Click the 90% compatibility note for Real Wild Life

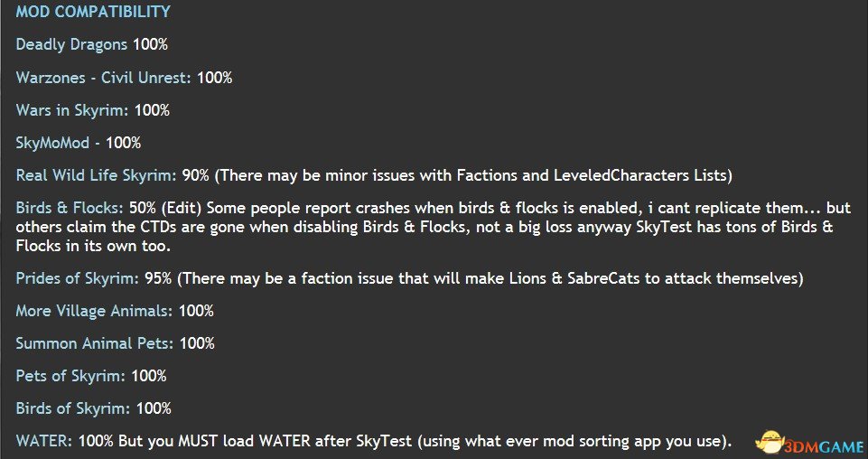[457, 175]
